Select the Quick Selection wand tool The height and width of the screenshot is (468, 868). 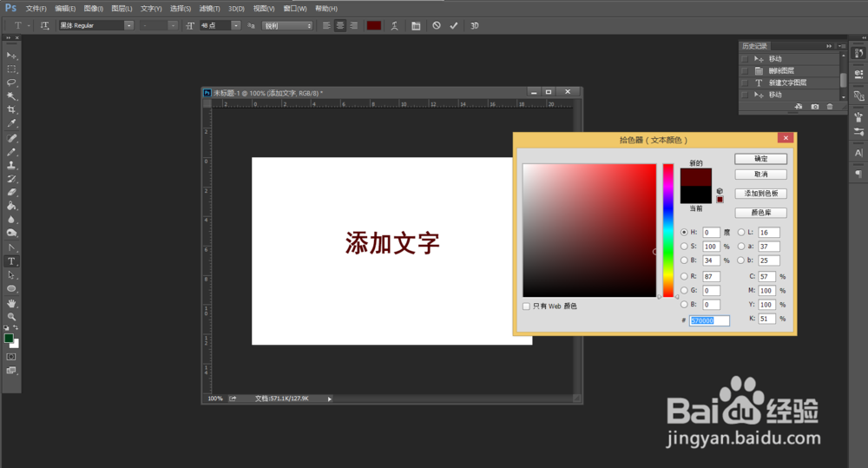tap(11, 96)
